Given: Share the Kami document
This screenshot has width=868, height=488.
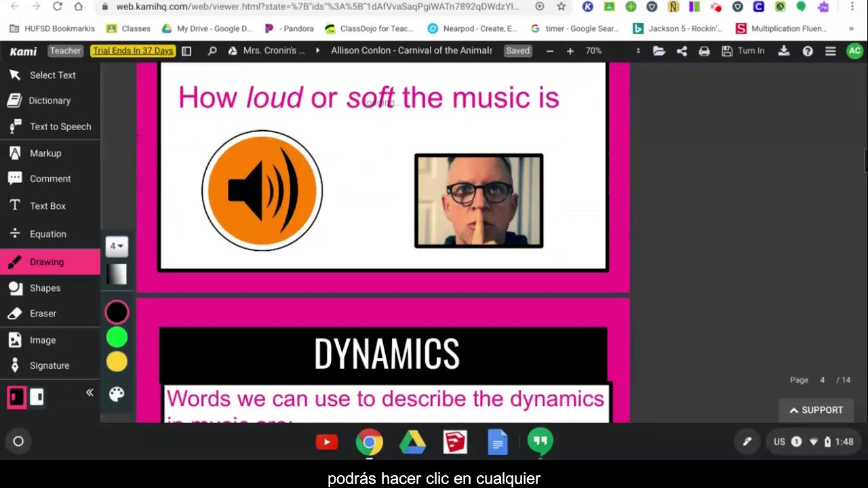Looking at the screenshot, I should (682, 51).
